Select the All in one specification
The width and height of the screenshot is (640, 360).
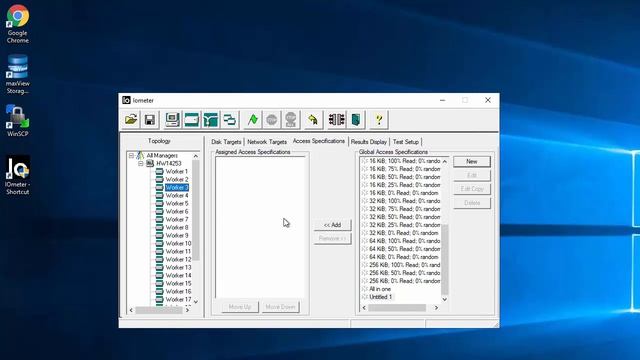pos(380,289)
